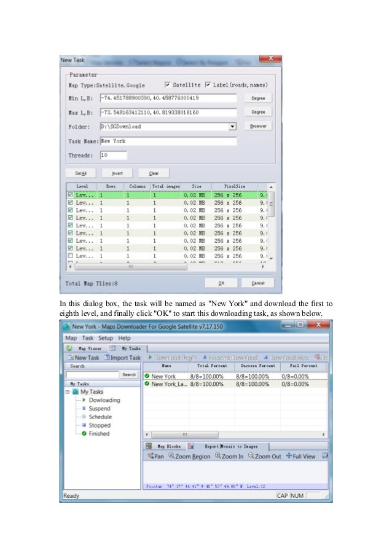Click the cut-off icon after Full View
Screen dimensions: 392x555
click(325, 456)
